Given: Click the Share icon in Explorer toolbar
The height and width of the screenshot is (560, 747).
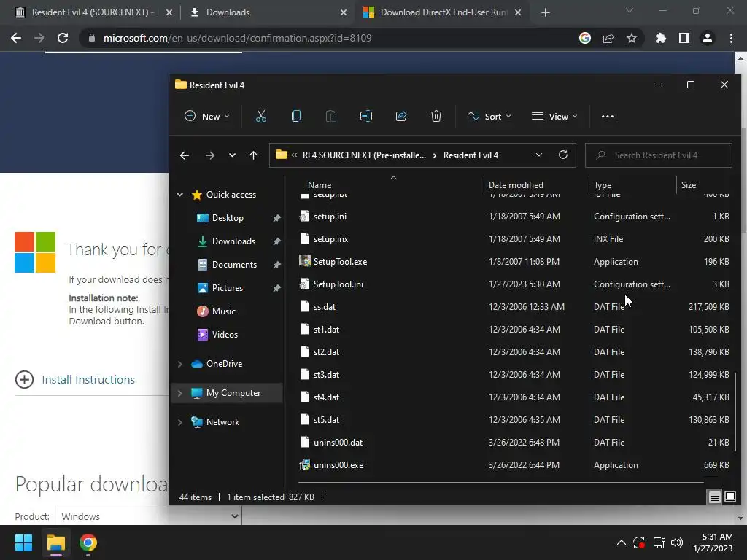Looking at the screenshot, I should tap(401, 116).
